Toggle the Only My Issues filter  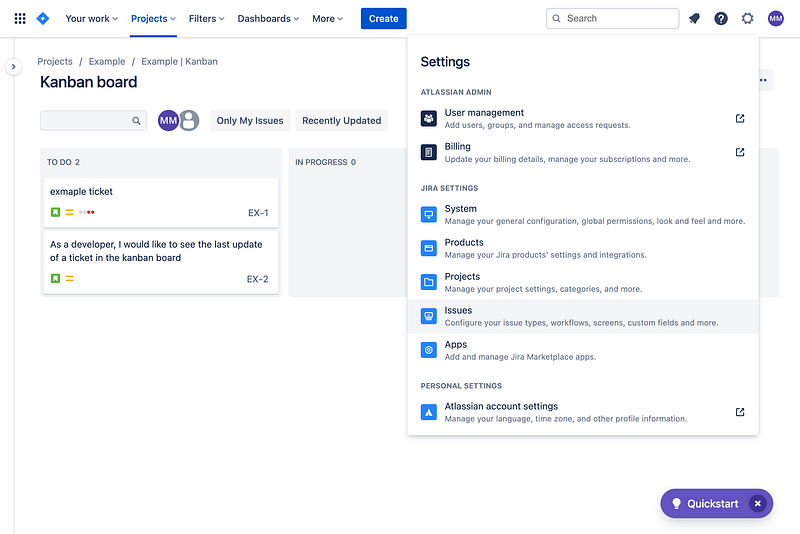[249, 121]
